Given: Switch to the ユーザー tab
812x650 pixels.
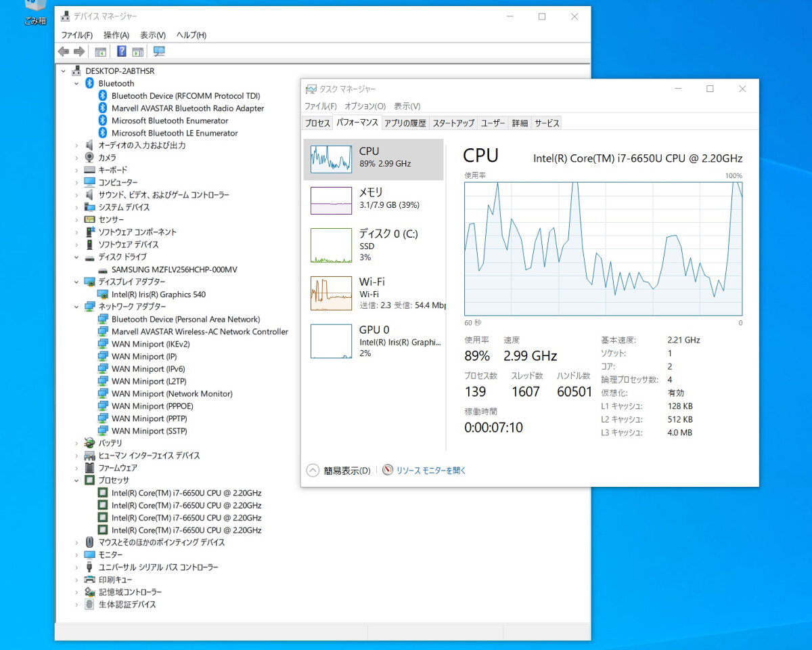Looking at the screenshot, I should [x=493, y=123].
